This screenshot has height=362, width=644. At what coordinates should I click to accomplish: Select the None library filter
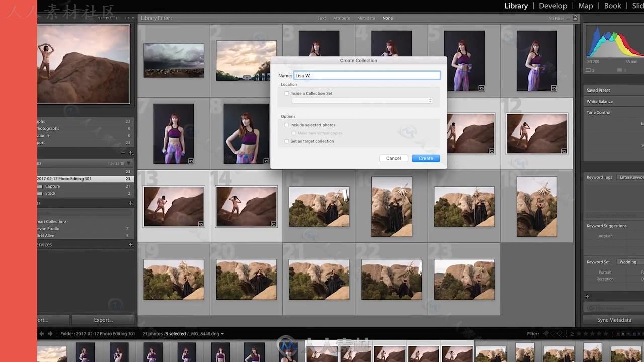(387, 18)
